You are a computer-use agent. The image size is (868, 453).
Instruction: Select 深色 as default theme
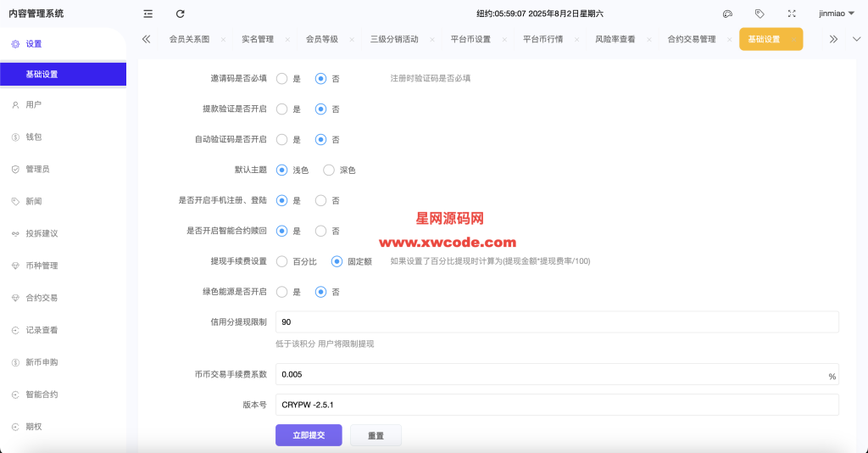point(330,170)
